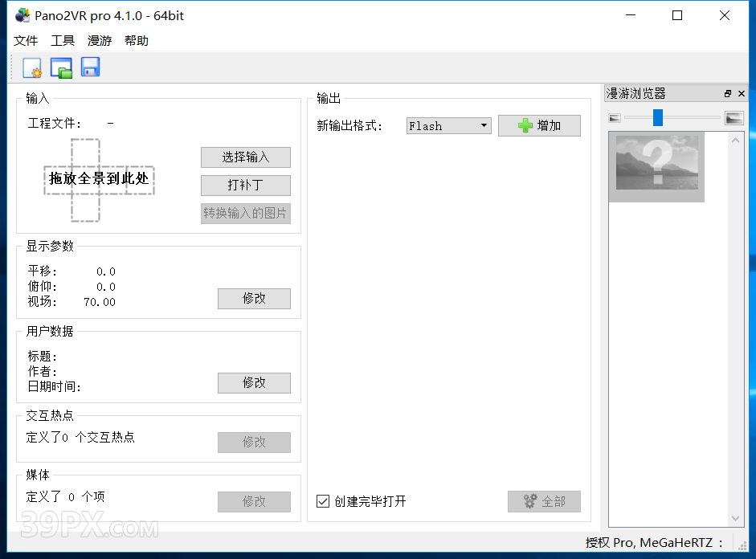This screenshot has width=756, height=559.
Task: Toggle the 创建完毕打开 checkbox
Action: (323, 501)
